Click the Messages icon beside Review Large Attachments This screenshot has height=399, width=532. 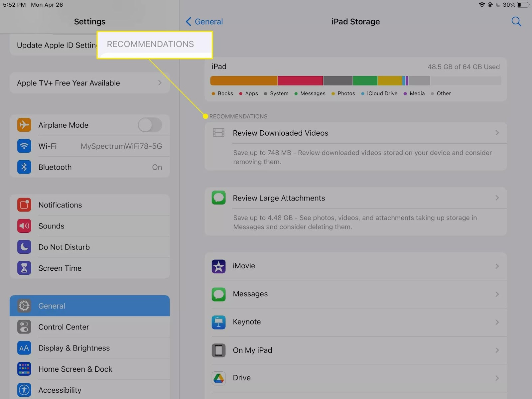(218, 198)
